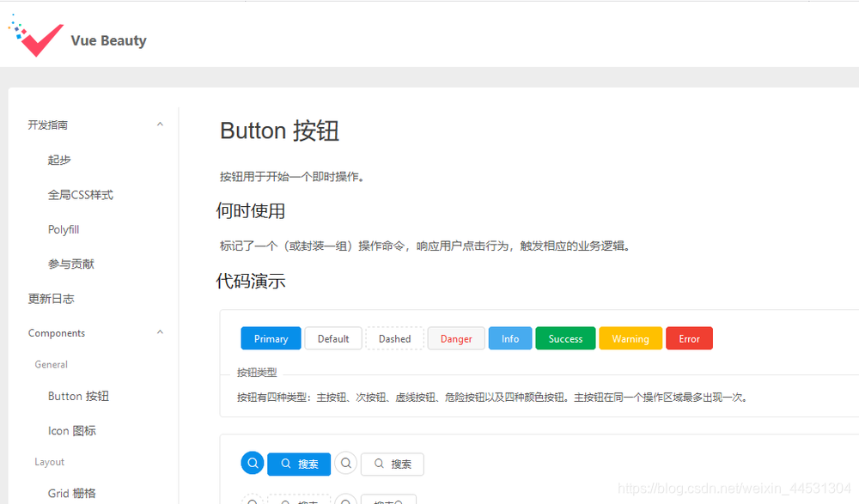Open the 参与贡献 contribution page

click(x=71, y=264)
